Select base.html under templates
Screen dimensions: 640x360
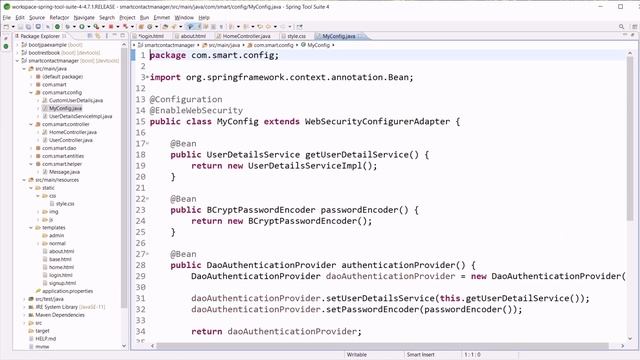point(60,259)
